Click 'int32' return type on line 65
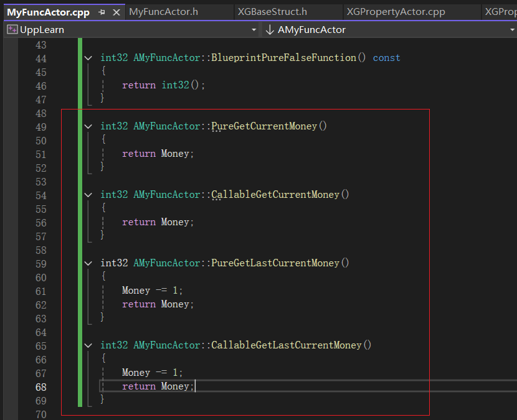 [114, 345]
